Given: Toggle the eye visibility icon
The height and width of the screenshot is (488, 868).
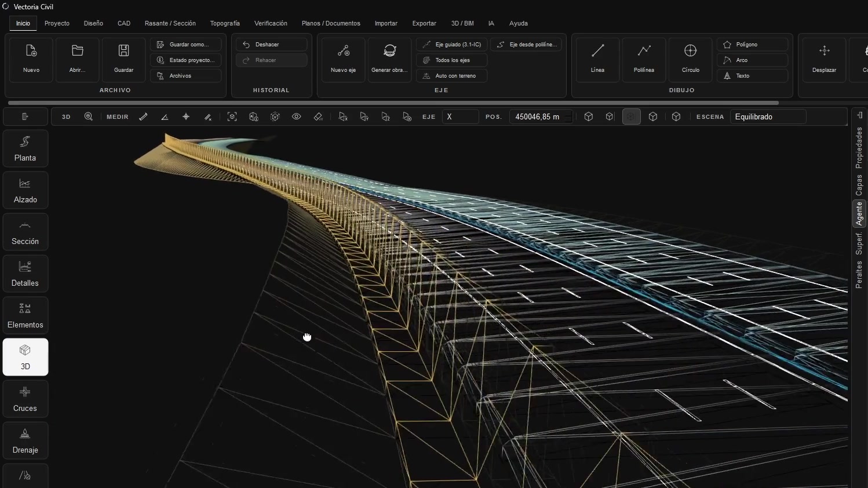Looking at the screenshot, I should tap(297, 116).
